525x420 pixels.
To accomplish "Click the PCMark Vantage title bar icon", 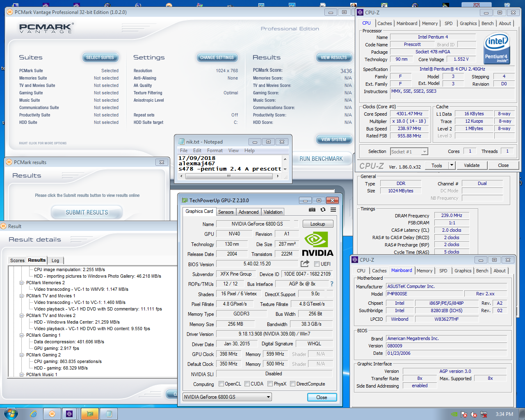I will click(9, 12).
